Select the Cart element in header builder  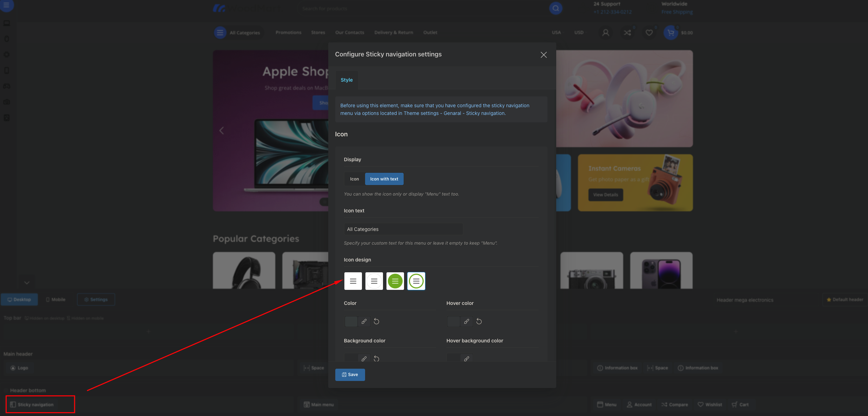pos(740,404)
